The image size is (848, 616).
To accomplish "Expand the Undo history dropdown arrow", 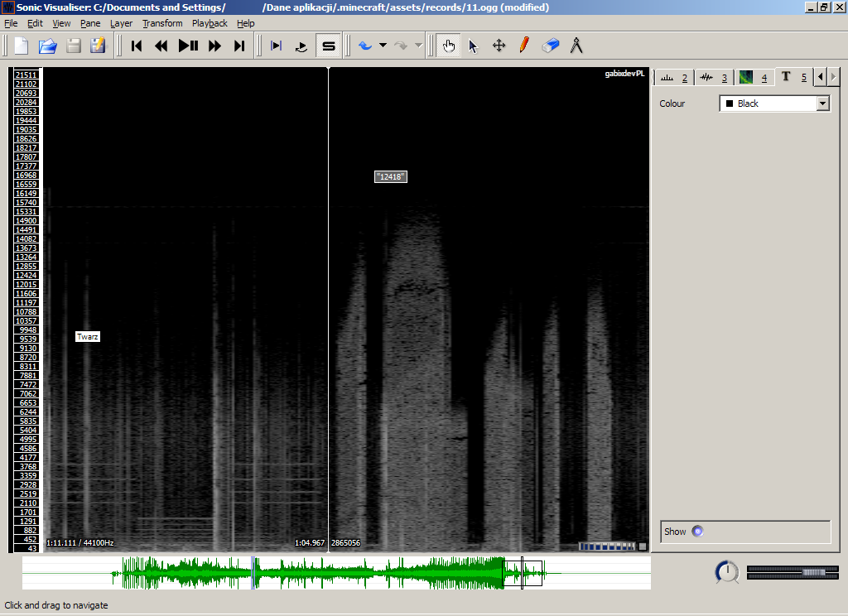I will point(383,46).
